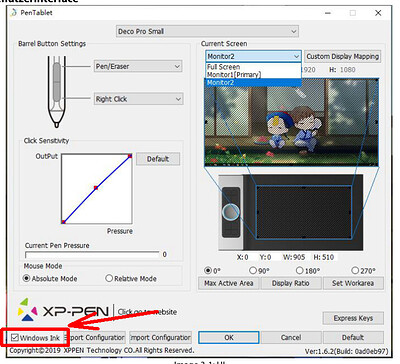Open the Right Click barrel button dropdown
The height and width of the screenshot is (364, 400).
(x=138, y=99)
